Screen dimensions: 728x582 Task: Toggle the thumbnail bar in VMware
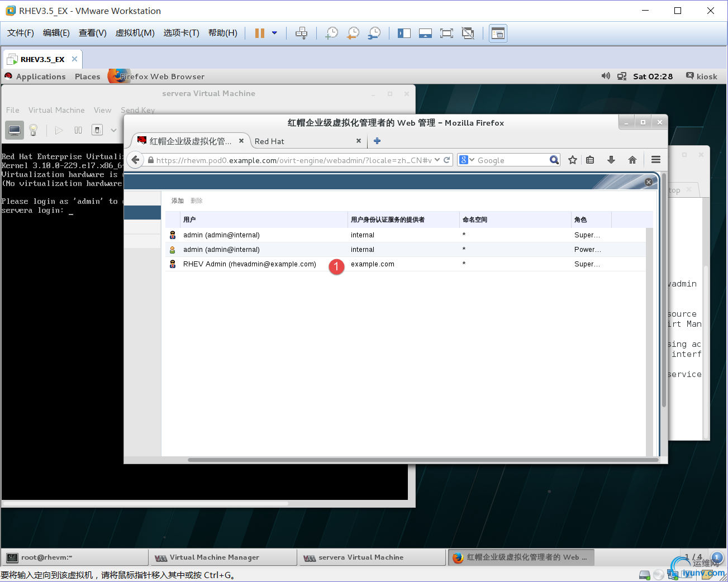tap(425, 33)
